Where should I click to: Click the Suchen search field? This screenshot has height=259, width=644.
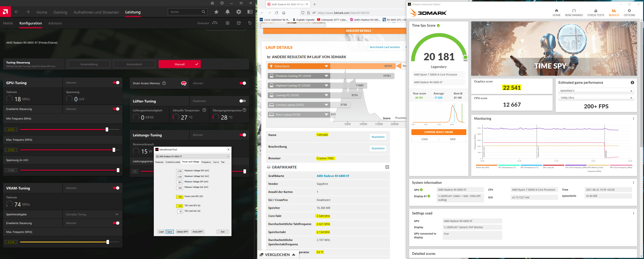[x=187, y=12]
